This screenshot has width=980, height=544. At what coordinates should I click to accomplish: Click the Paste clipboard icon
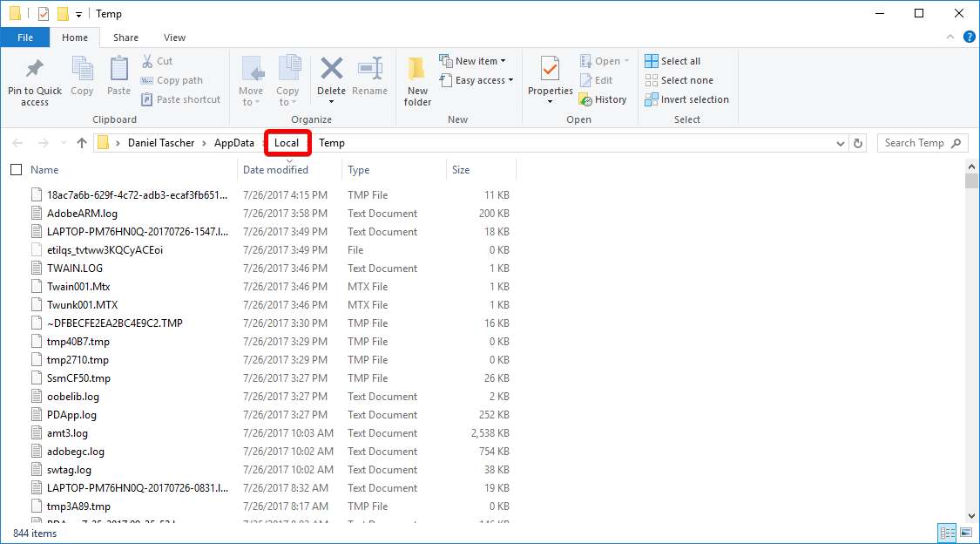118,68
